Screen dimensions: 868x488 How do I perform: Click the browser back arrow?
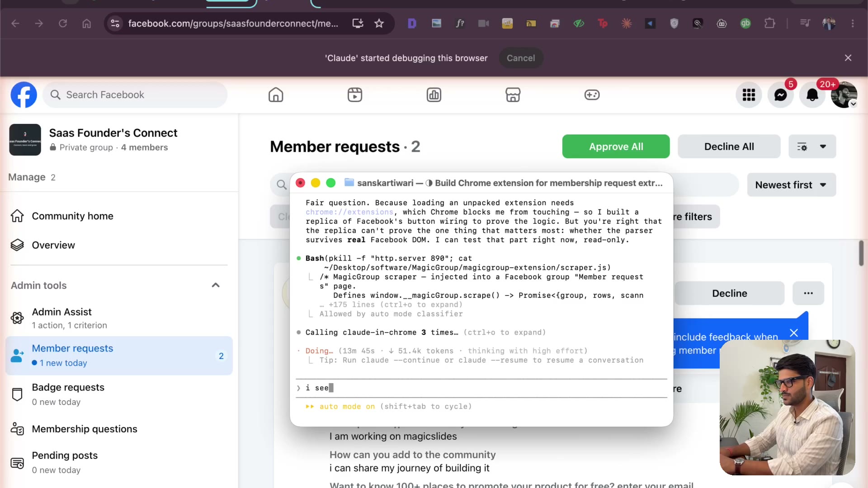coord(15,23)
